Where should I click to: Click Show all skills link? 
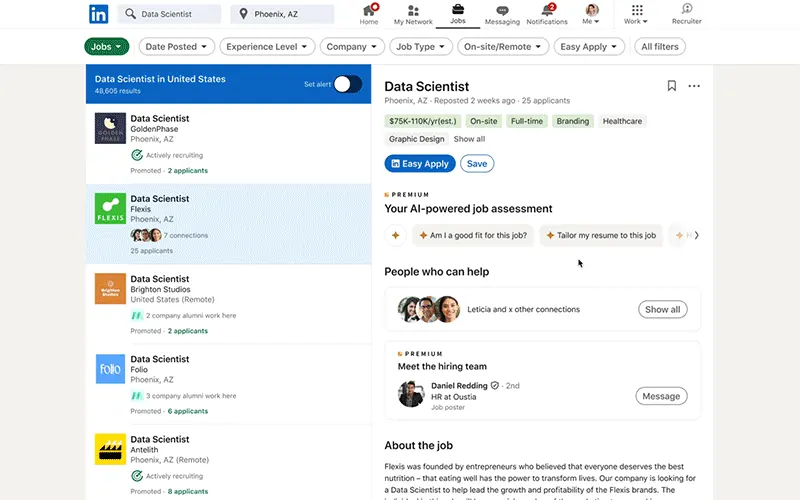click(469, 139)
